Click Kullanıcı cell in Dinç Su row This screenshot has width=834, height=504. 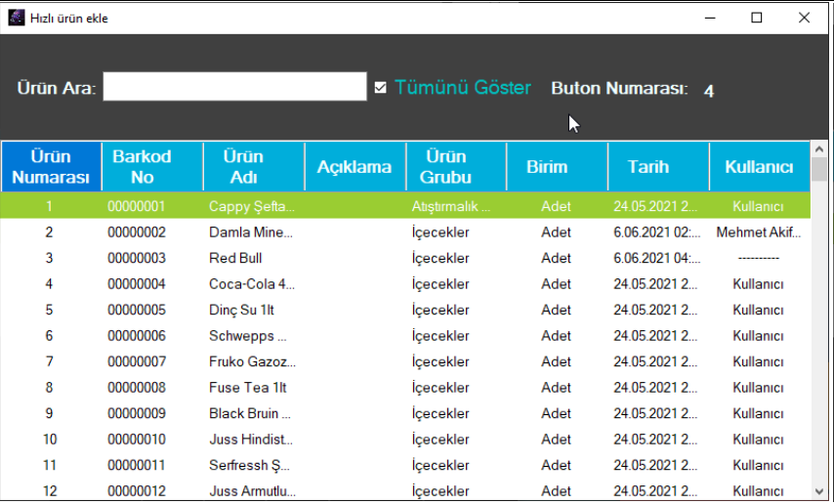760,310
